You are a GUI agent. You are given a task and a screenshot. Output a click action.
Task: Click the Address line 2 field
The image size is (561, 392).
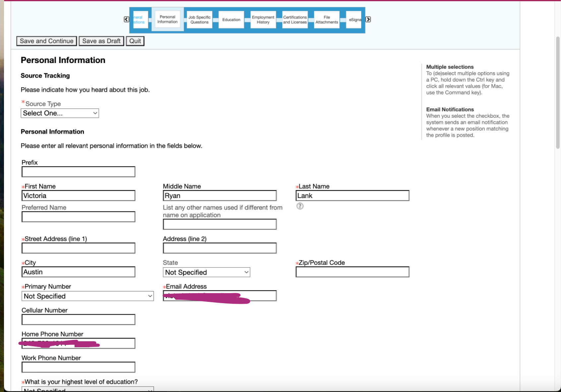point(219,248)
